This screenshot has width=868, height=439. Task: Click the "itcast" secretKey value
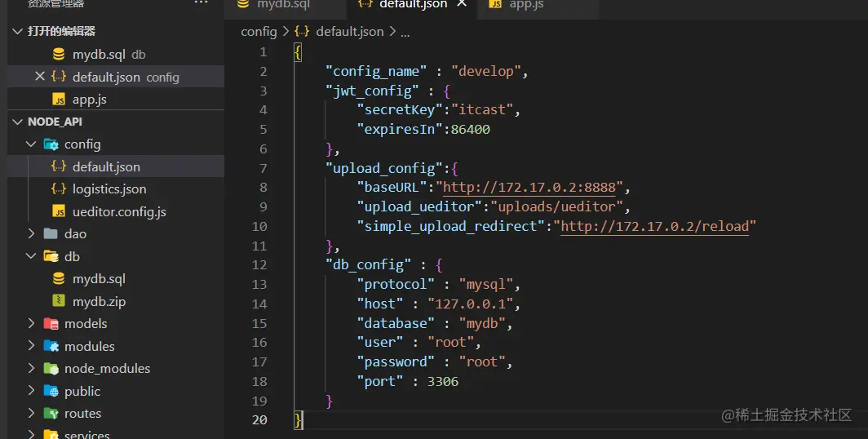pyautogui.click(x=482, y=109)
